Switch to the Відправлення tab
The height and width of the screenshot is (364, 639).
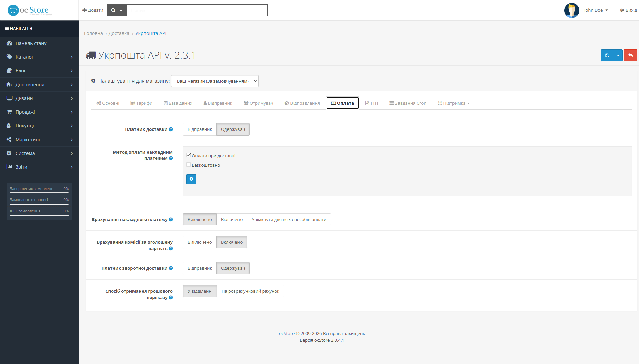(x=302, y=103)
